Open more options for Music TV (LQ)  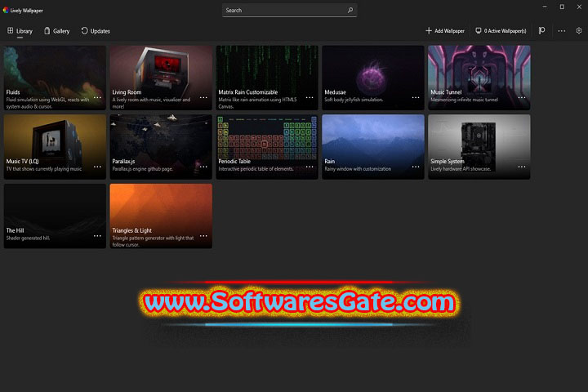97,167
